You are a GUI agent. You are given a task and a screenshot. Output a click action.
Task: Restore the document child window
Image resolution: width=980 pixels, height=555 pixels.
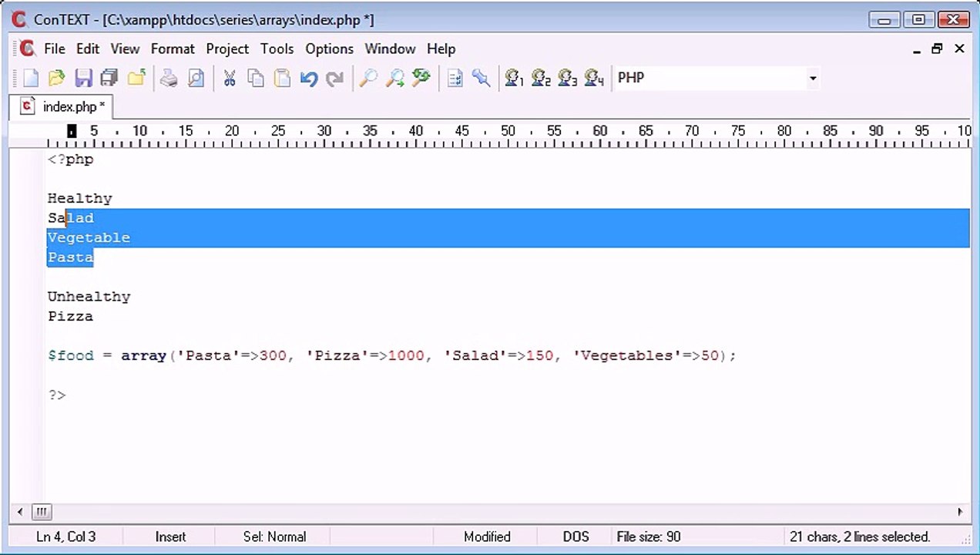tap(937, 49)
